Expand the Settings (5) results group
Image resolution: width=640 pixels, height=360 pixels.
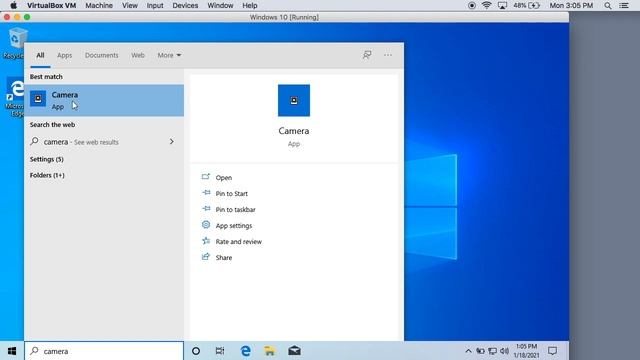[x=47, y=159]
